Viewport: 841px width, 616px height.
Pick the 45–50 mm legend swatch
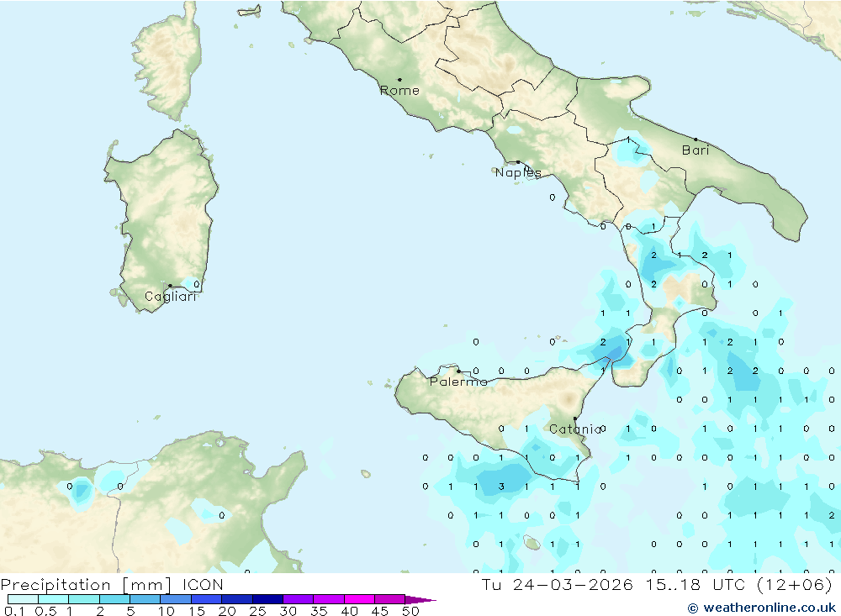click(390, 599)
